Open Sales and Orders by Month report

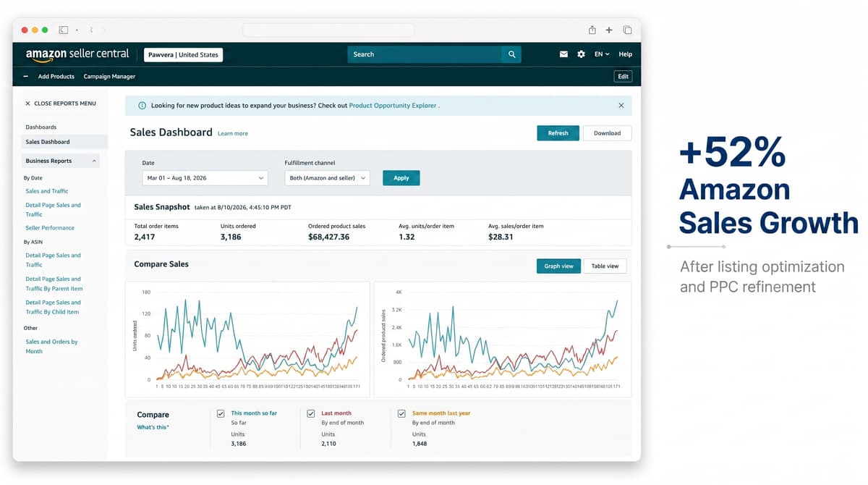pos(51,347)
